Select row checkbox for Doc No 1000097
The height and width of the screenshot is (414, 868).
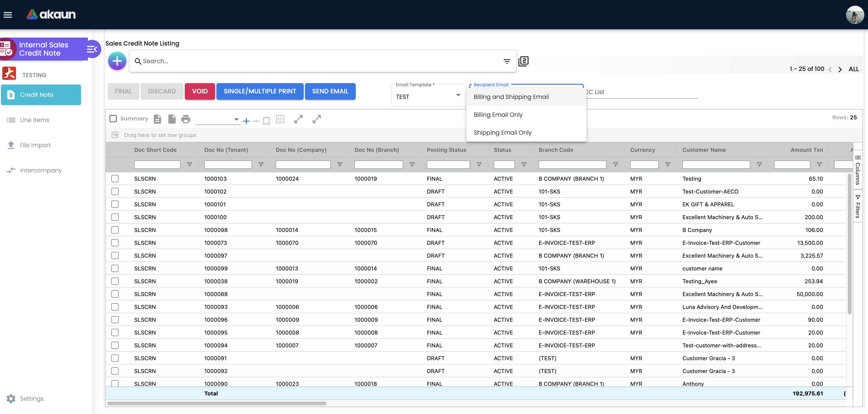coord(115,255)
